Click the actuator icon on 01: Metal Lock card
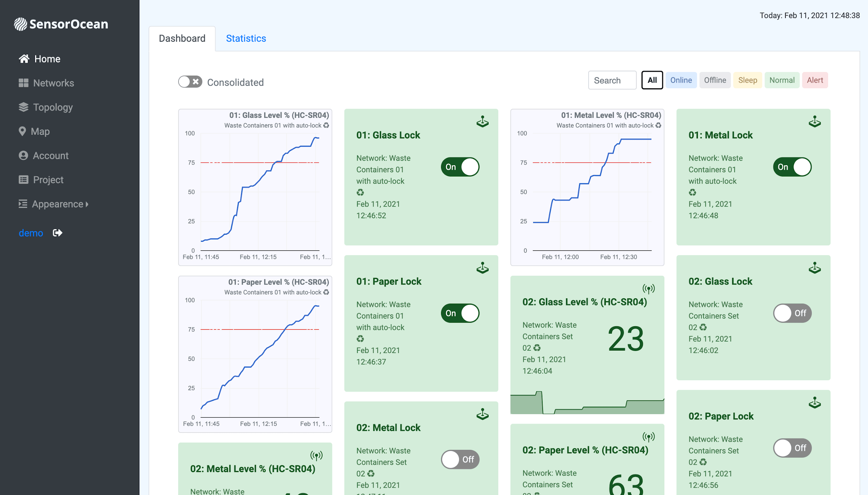 coord(814,121)
